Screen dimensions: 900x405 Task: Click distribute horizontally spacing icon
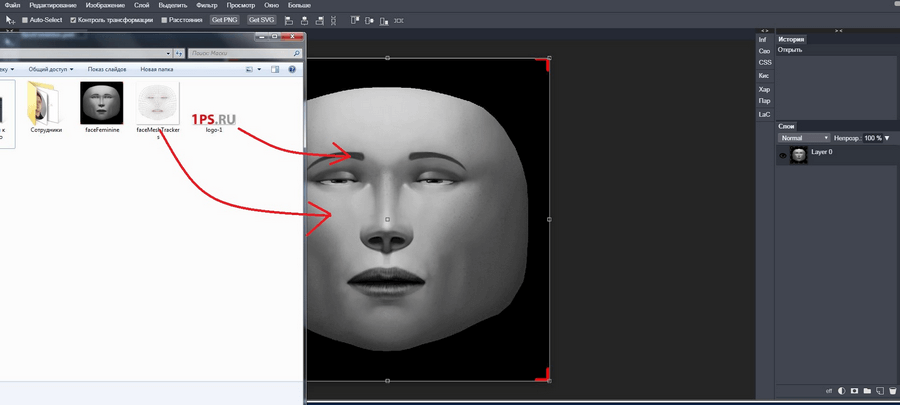[x=333, y=20]
